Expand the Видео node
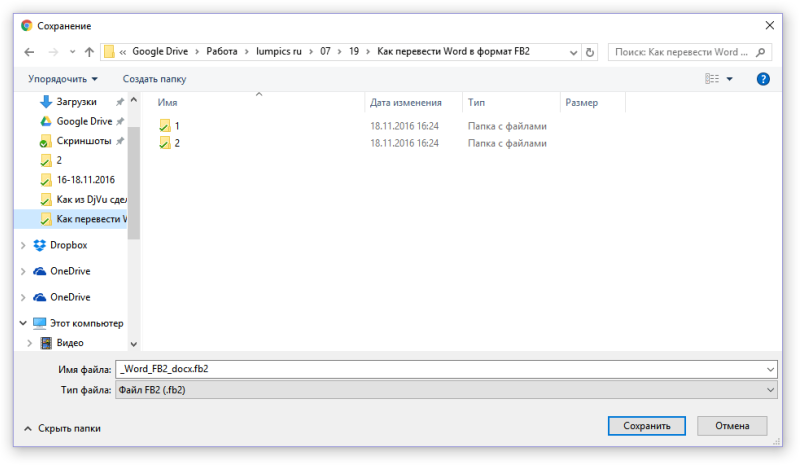Viewport: 800px width, 465px height. 30,343
